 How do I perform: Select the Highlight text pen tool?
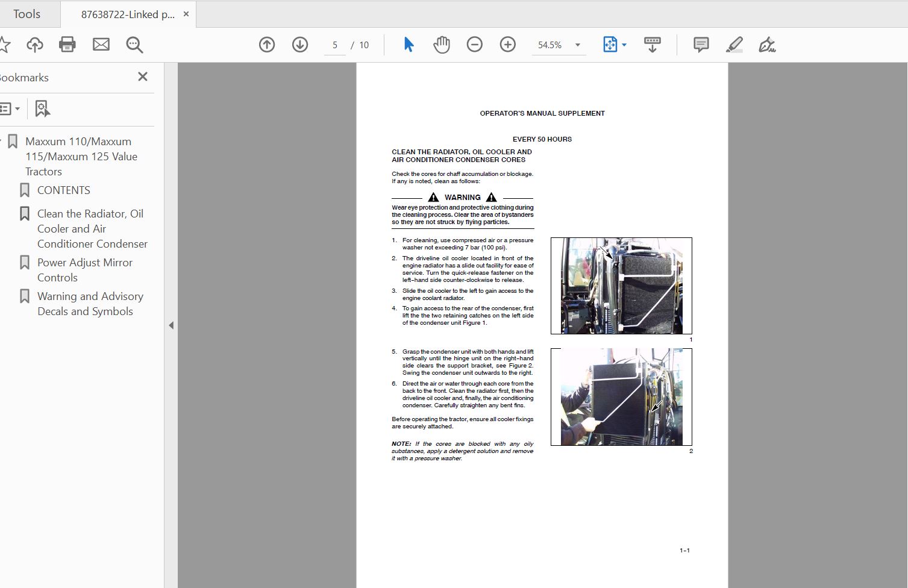pos(734,45)
